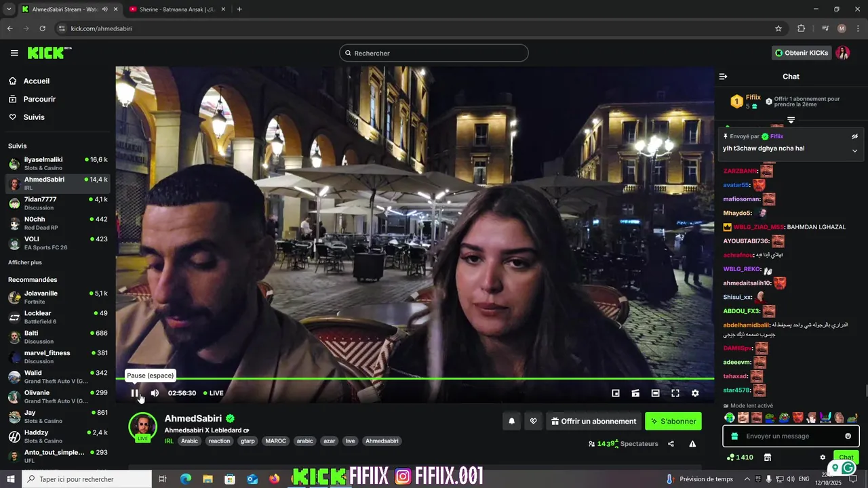Show hidden system tray icons chevron
The image size is (868, 488).
point(746,479)
